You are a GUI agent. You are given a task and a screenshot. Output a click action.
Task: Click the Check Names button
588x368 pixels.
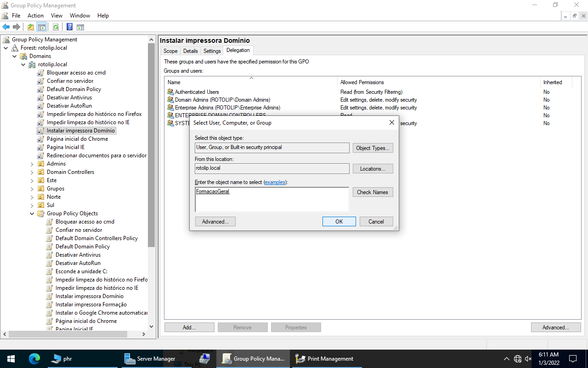pos(373,192)
